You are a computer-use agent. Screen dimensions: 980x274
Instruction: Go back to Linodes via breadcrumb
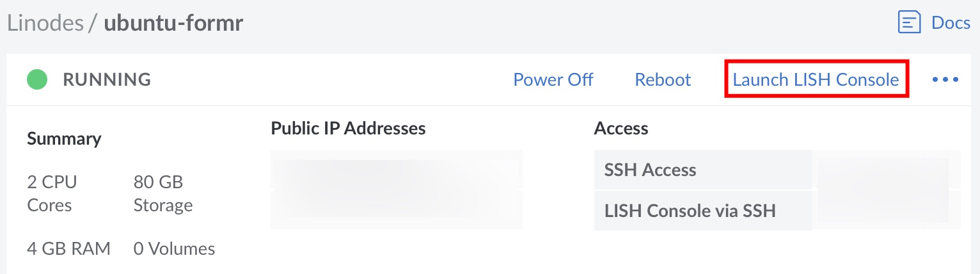45,23
